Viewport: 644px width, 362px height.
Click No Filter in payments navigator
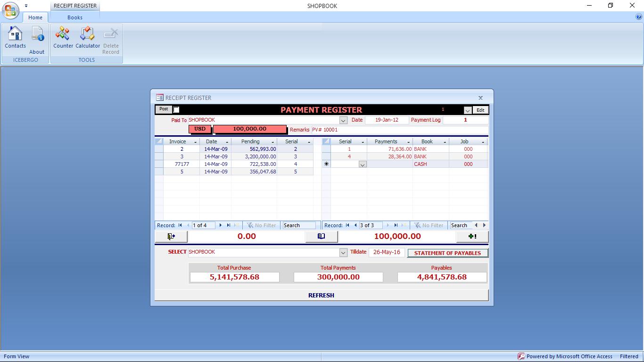[429, 225]
